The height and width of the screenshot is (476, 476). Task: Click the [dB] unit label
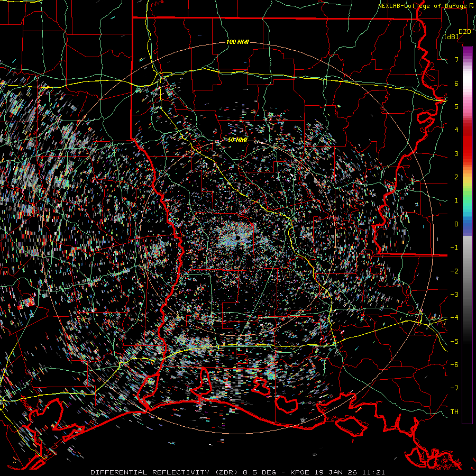tap(452, 37)
